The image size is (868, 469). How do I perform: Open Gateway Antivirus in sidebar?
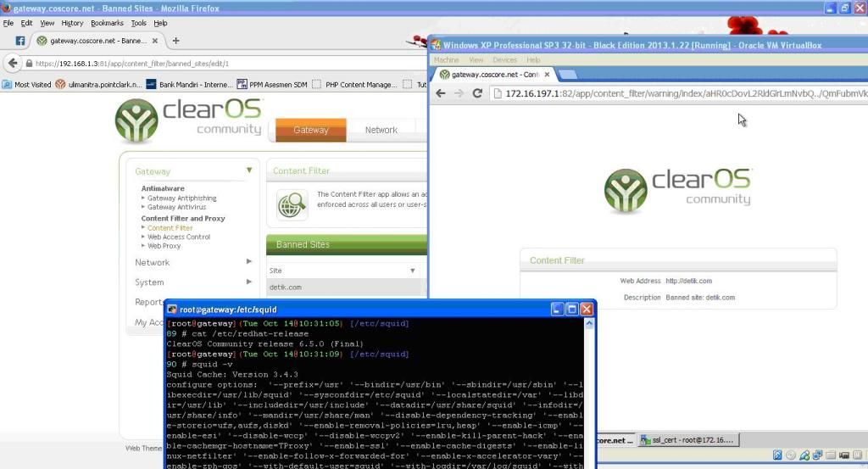coord(176,207)
